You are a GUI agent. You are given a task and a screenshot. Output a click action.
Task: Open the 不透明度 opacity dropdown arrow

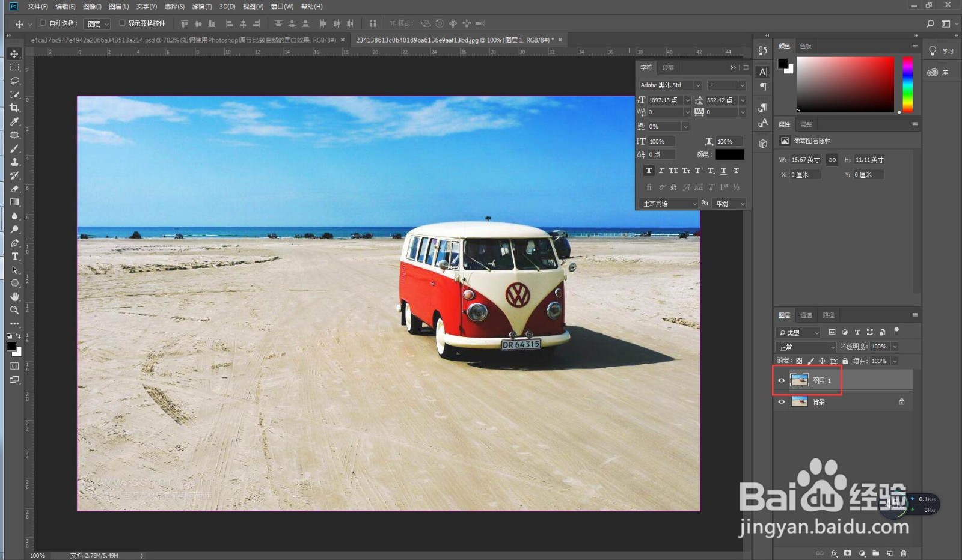[x=895, y=347]
